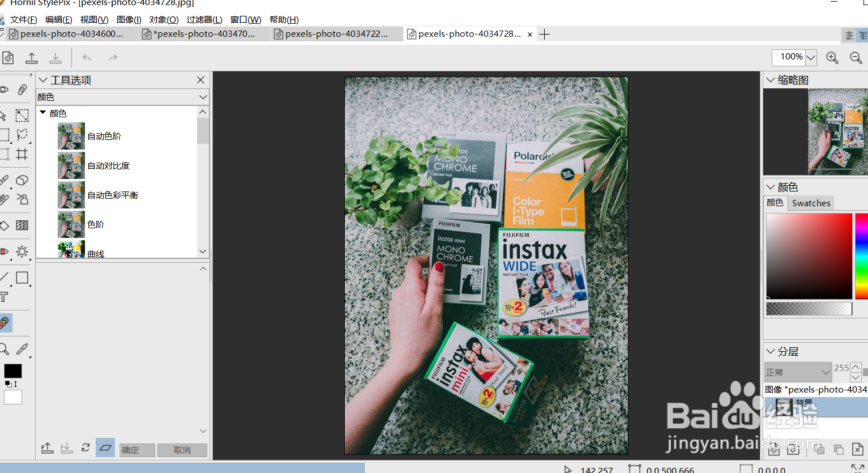868x473 pixels.
Task: Click the upload/open image toolbar icon
Action: [32, 58]
